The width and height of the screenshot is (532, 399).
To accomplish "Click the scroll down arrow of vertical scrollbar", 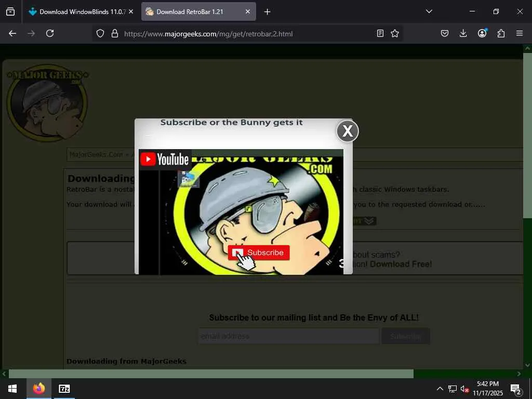I will [x=527, y=365].
